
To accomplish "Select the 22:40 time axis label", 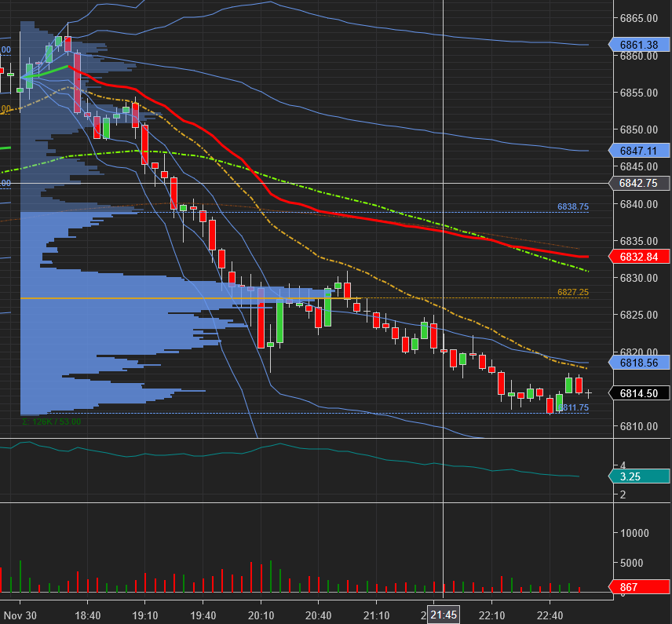I will click(550, 615).
